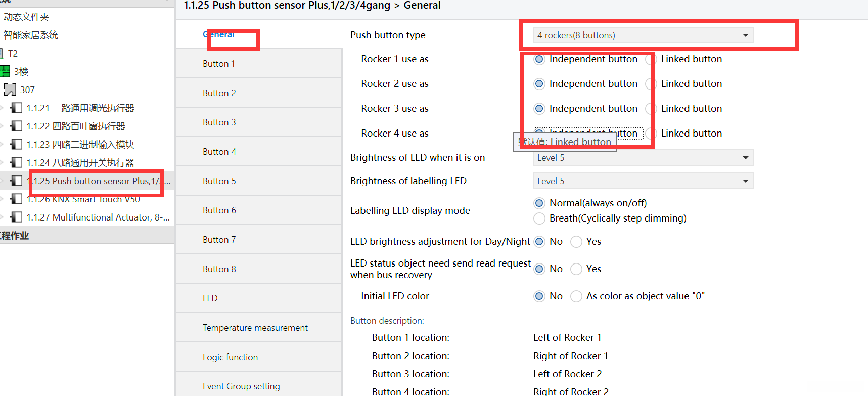Click the green floor icon beside 3楼
Screen dimensions: 868x396
(x=5, y=71)
